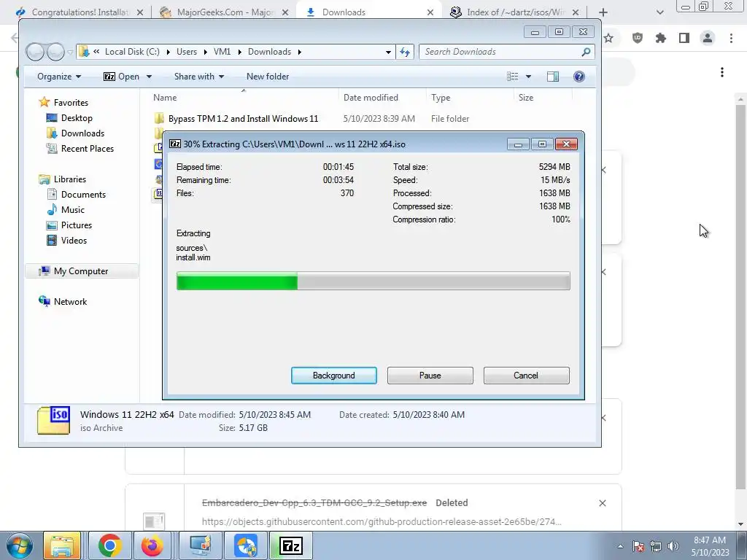Open Recent Places in sidebar

coord(88,149)
